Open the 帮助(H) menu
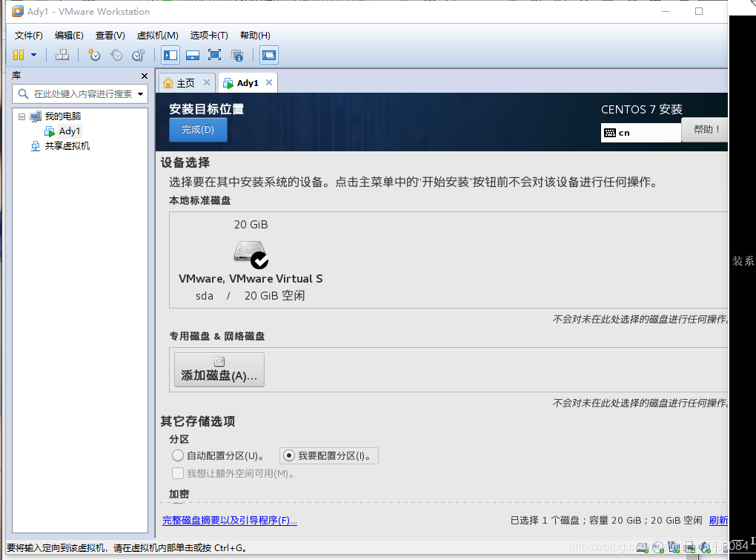The height and width of the screenshot is (560, 756). click(x=255, y=35)
